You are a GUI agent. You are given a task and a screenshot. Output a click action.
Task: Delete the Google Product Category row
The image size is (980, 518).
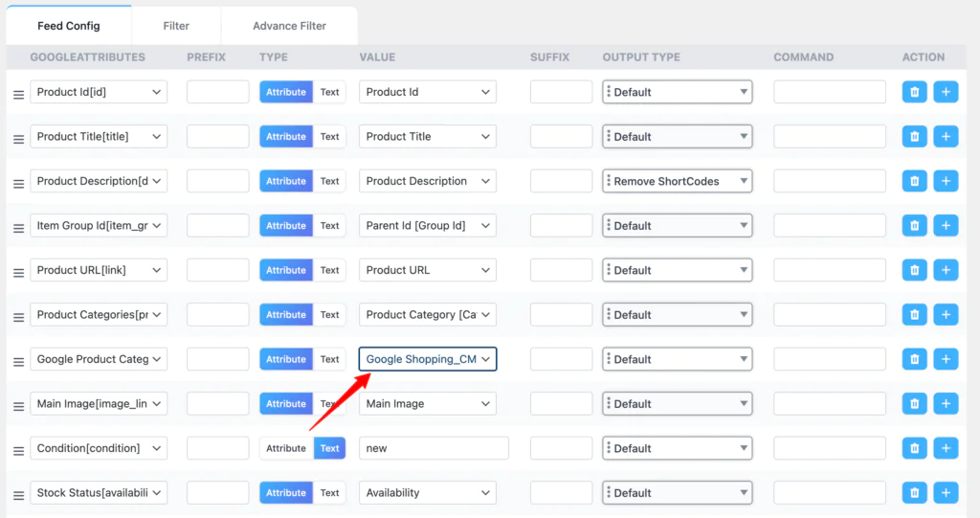click(x=914, y=359)
